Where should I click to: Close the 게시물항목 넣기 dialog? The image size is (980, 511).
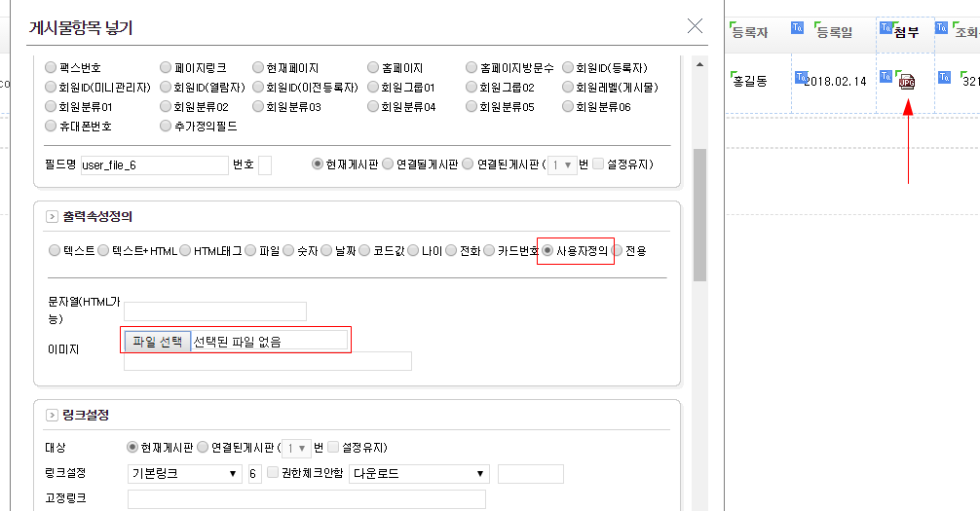point(695,26)
